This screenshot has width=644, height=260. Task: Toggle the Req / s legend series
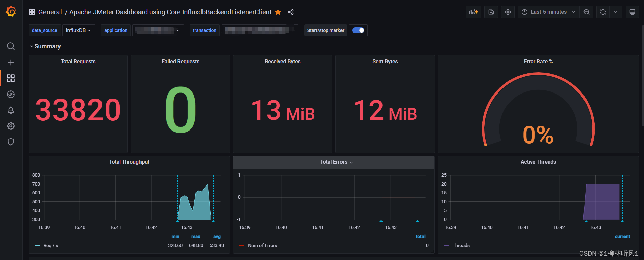coord(51,245)
